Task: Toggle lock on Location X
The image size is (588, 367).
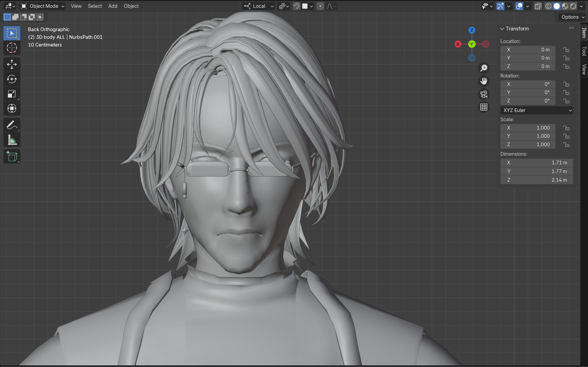Action: pos(566,50)
